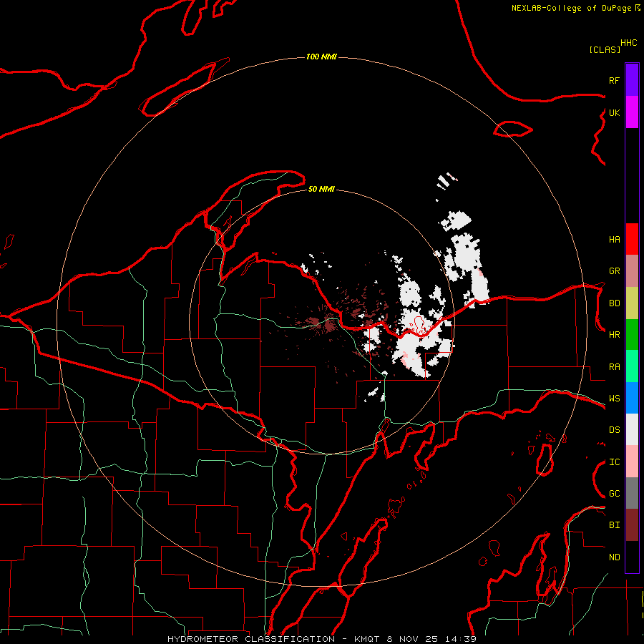The width and height of the screenshot is (644, 644).
Task: Select the blue WS legend swatch
Action: pos(632,398)
